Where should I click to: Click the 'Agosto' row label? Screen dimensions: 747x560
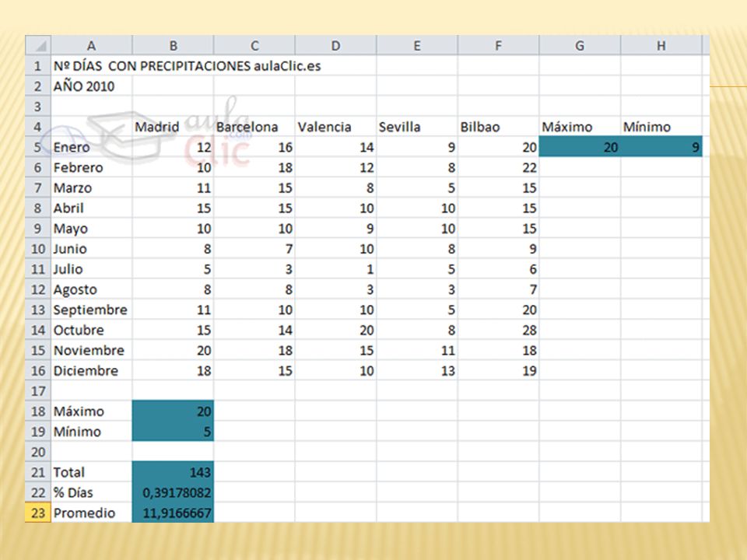point(92,289)
